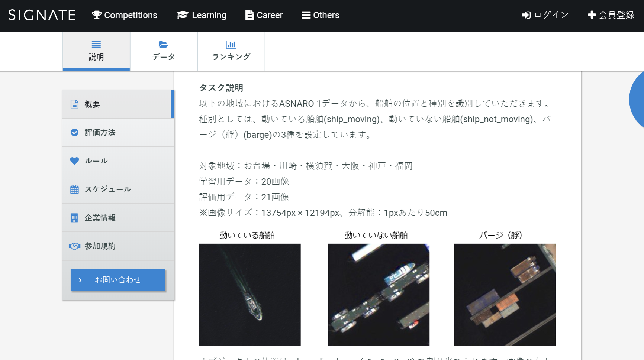
Task: Click the 動いていない船舶 caption
Action: [376, 235]
